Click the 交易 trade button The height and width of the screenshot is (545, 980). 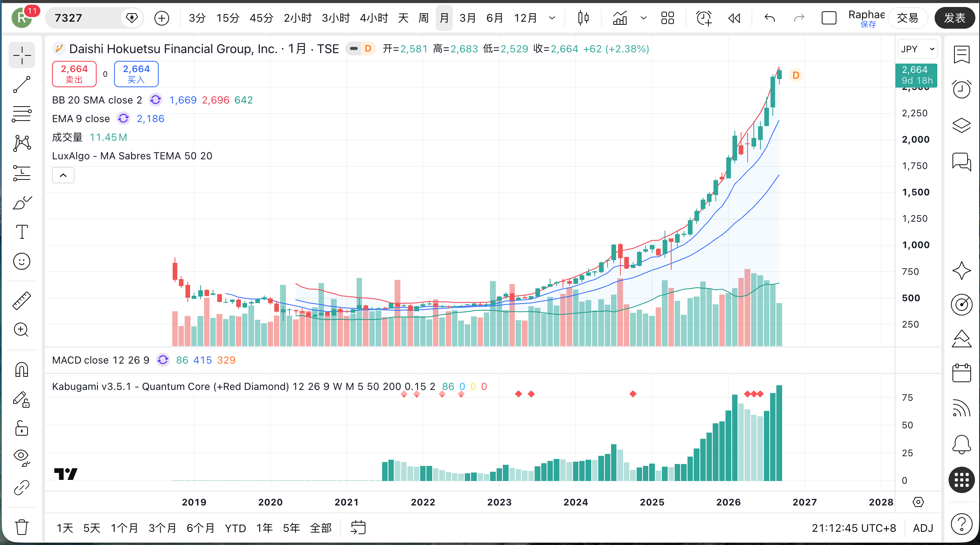click(907, 18)
